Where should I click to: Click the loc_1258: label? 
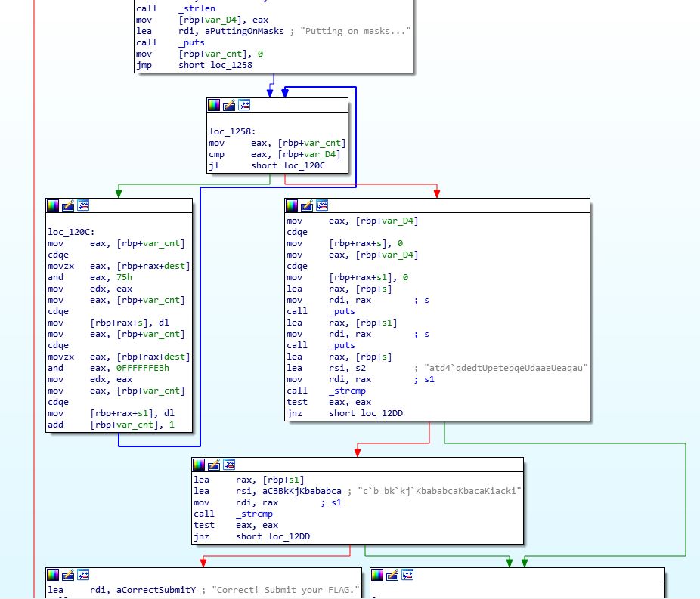tap(232, 131)
